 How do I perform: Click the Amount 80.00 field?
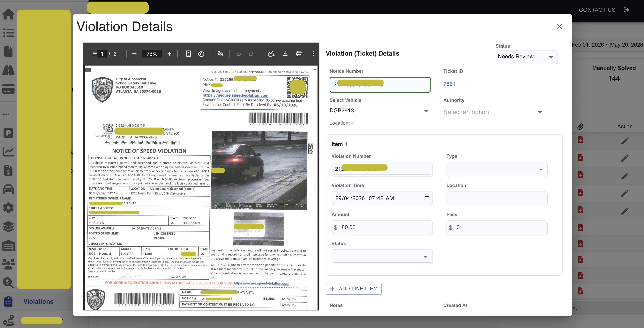382,227
